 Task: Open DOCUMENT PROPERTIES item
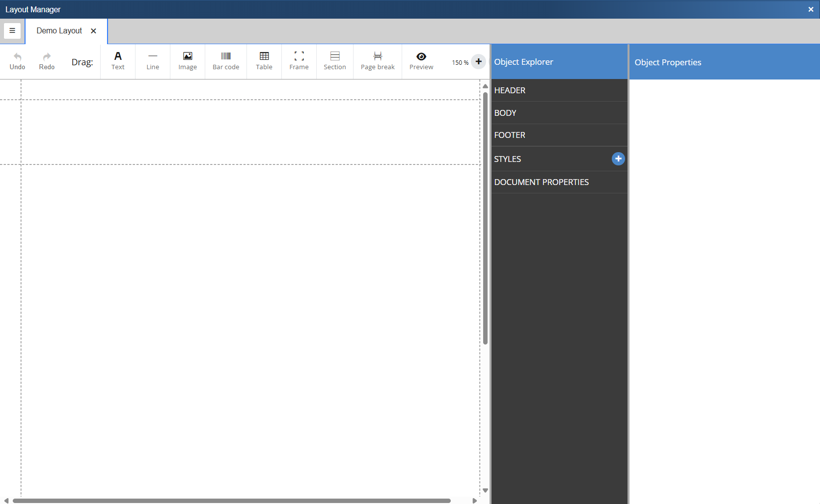pyautogui.click(x=541, y=182)
